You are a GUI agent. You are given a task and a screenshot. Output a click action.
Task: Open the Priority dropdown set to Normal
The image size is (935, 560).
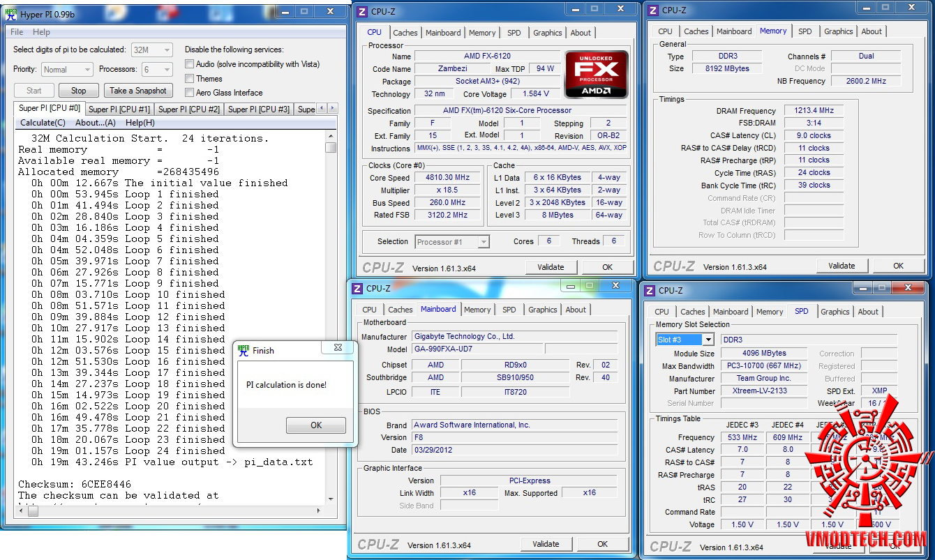[x=67, y=70]
